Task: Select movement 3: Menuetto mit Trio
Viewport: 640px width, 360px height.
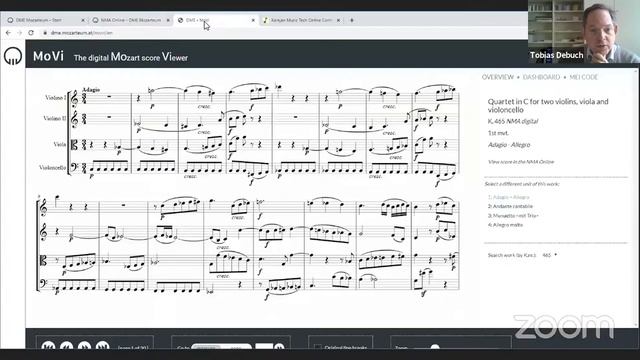Action: pyautogui.click(x=513, y=216)
